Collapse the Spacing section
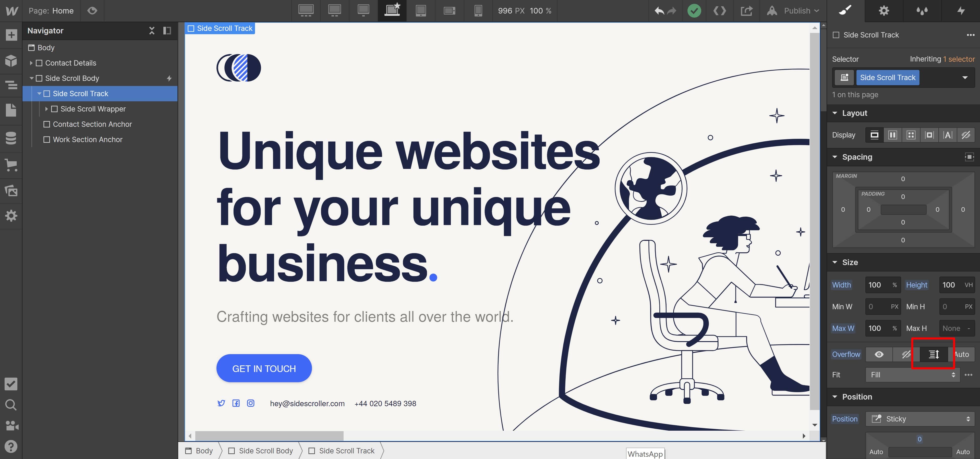The image size is (980, 459). tap(835, 157)
